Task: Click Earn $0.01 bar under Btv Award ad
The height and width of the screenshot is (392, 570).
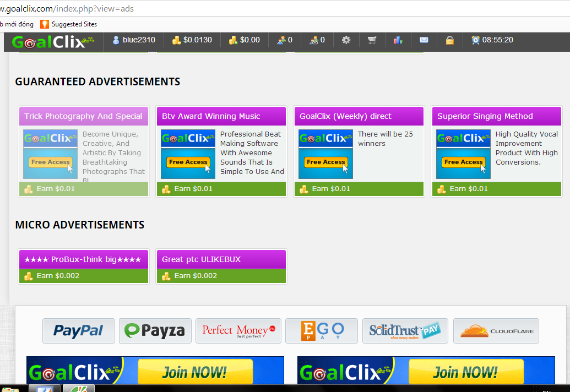Action: click(221, 189)
